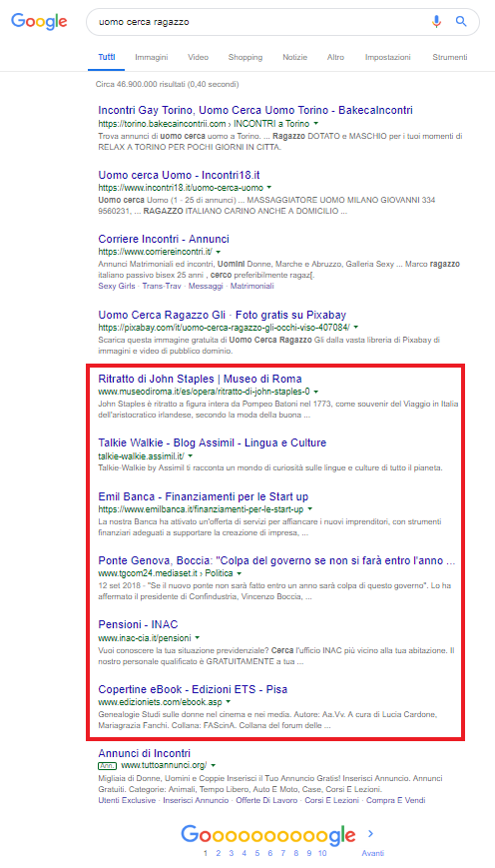Viewport: 495px width, 868px height.
Task: Open the Notizie tab
Action: pos(294,57)
